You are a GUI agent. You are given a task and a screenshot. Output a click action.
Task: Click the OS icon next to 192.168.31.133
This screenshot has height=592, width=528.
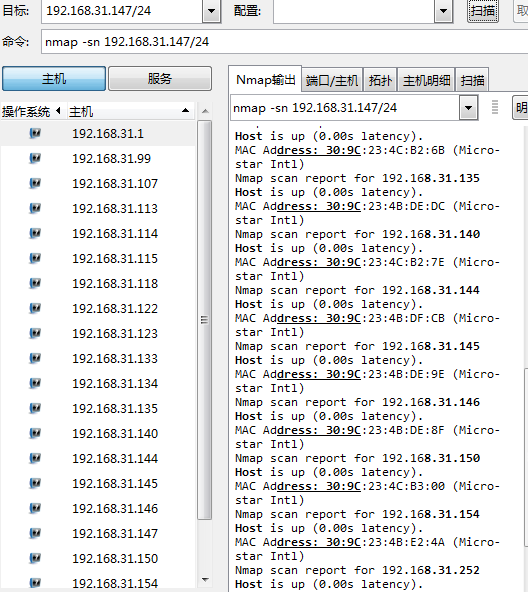point(35,358)
